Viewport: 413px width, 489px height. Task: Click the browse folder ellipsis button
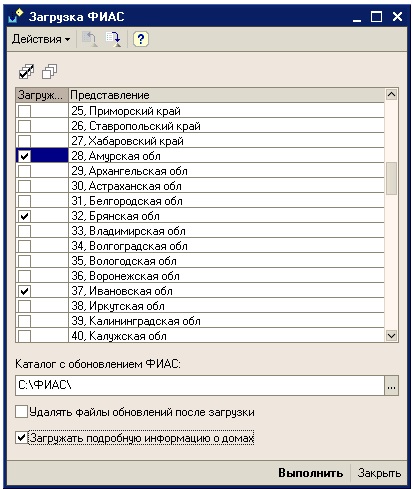[x=391, y=386]
